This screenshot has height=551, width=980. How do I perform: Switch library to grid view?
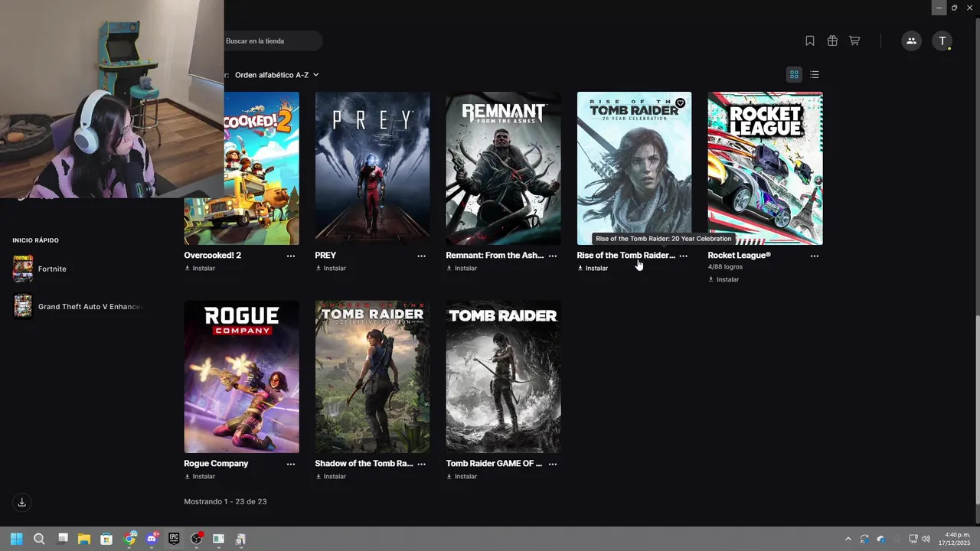coord(794,74)
